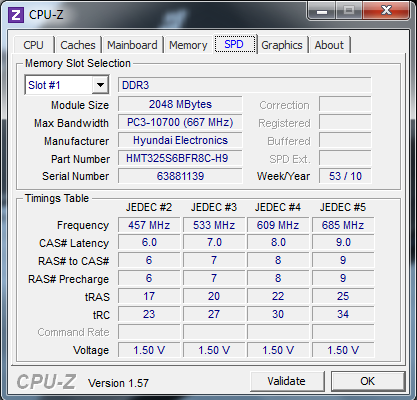The image size is (417, 400).
Task: Click the tRAS value 22
Action: coord(278,296)
